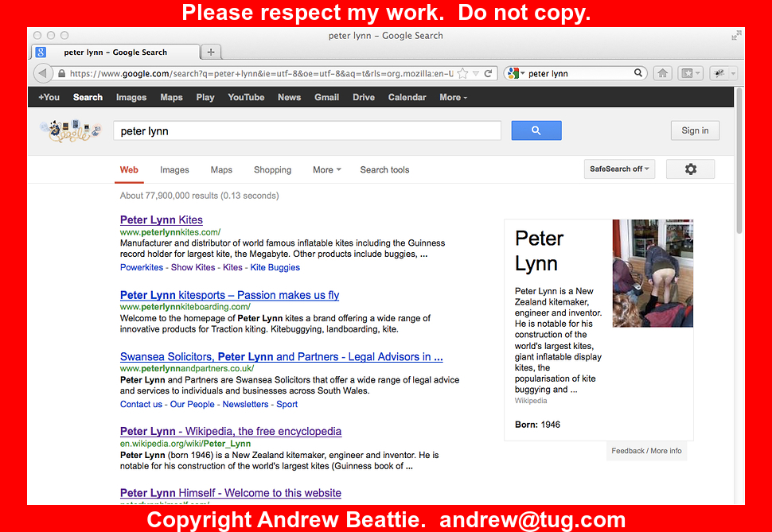Expand the SafeSearch off dropdown
Image resolution: width=772 pixels, height=532 pixels.
pos(619,169)
